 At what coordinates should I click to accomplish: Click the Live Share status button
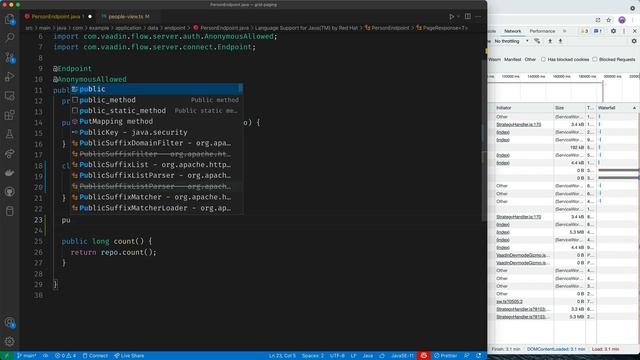tap(129, 356)
